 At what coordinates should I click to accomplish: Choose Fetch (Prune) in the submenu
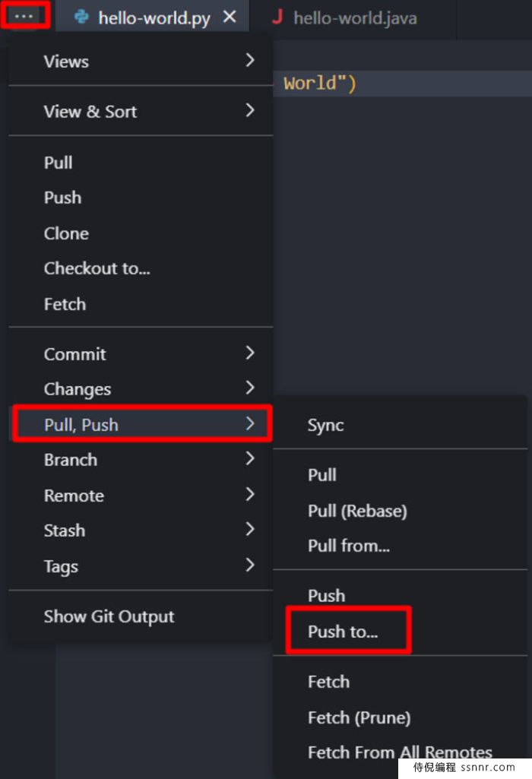(400, 717)
